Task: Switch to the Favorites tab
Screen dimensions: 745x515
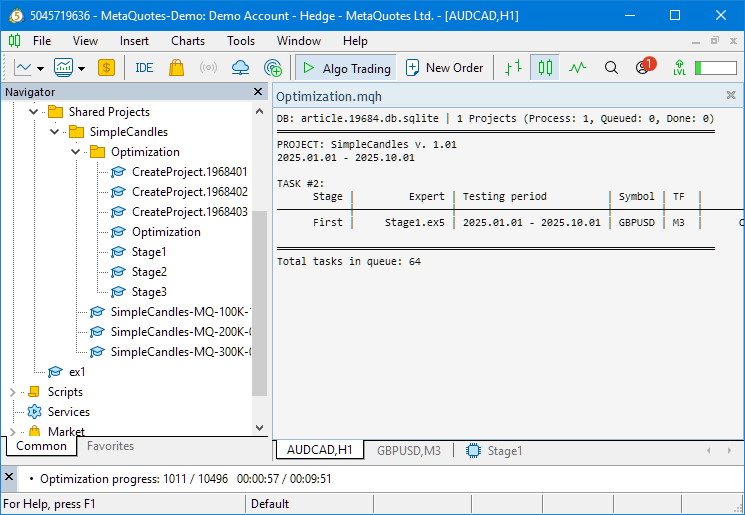Action: (x=110, y=446)
